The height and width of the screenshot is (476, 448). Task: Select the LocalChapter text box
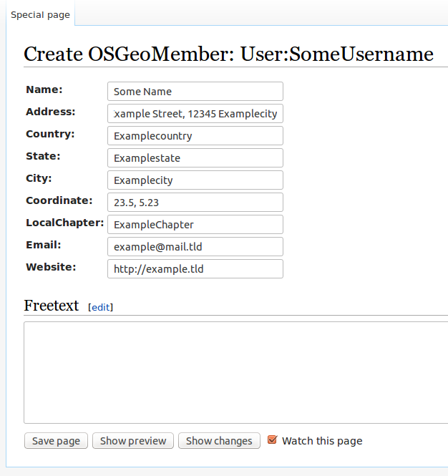point(195,225)
